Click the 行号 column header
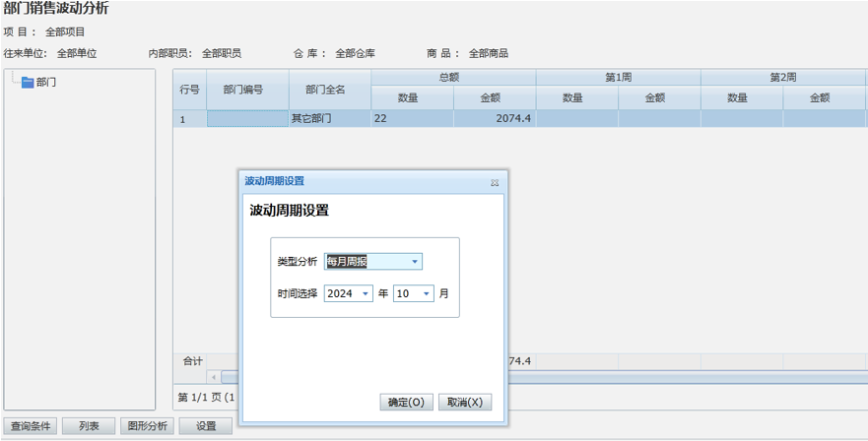Viewport: 868px width, 441px height. point(189,90)
